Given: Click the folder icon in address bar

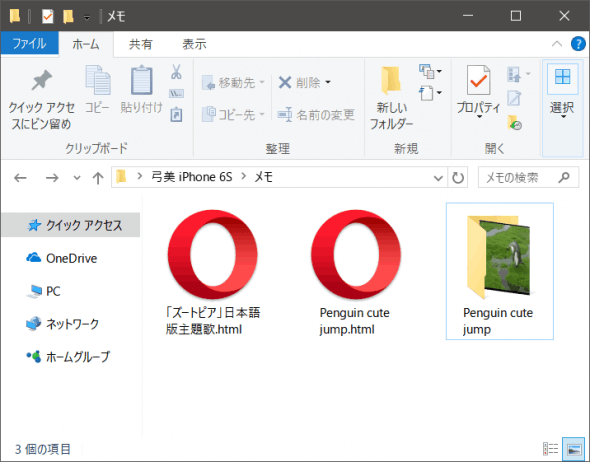Looking at the screenshot, I should coord(121,177).
